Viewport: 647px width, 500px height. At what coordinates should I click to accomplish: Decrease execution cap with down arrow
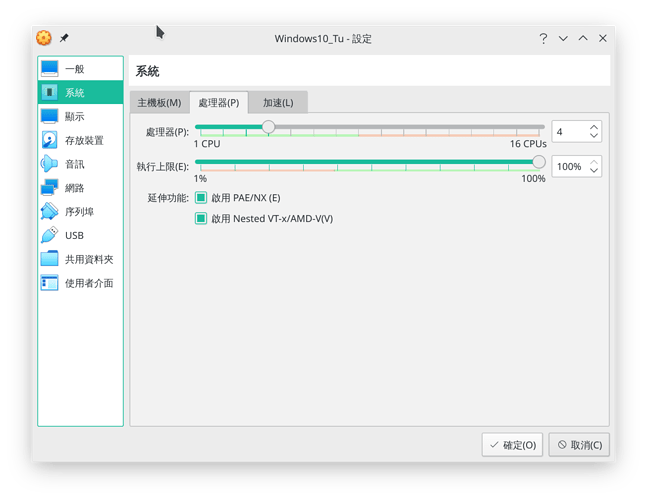pos(594,170)
